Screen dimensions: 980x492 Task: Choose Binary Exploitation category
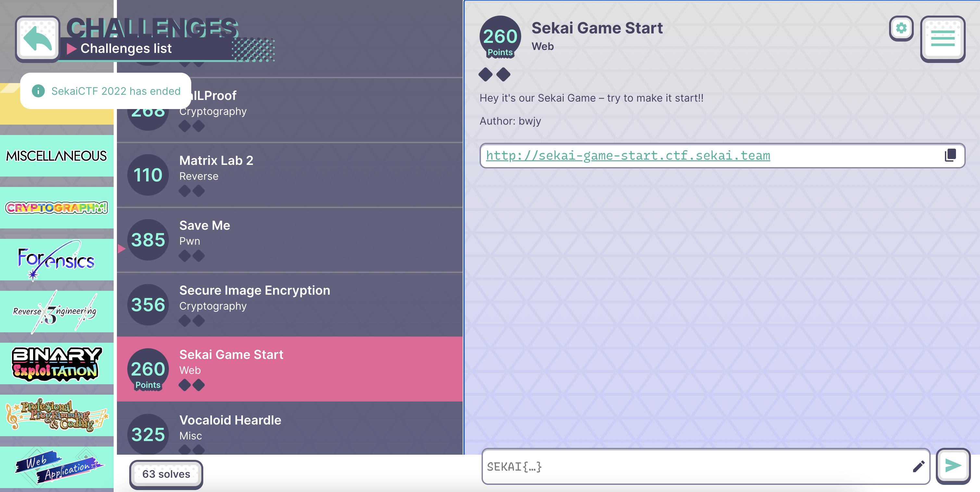[57, 363]
